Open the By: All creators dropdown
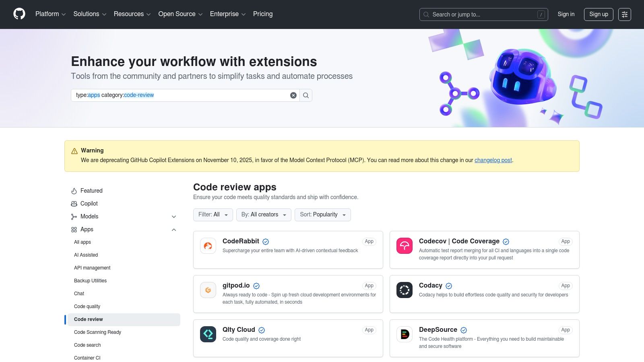 tap(264, 215)
